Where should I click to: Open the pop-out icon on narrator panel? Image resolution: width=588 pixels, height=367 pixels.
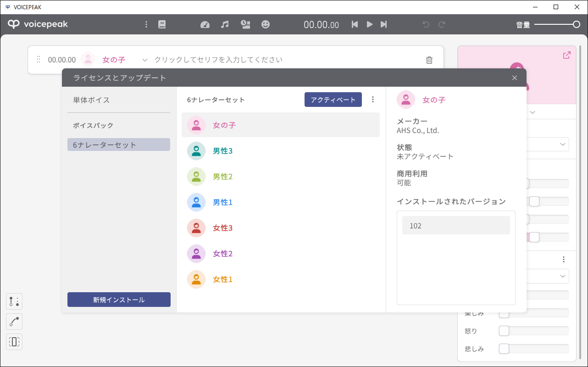tap(567, 55)
